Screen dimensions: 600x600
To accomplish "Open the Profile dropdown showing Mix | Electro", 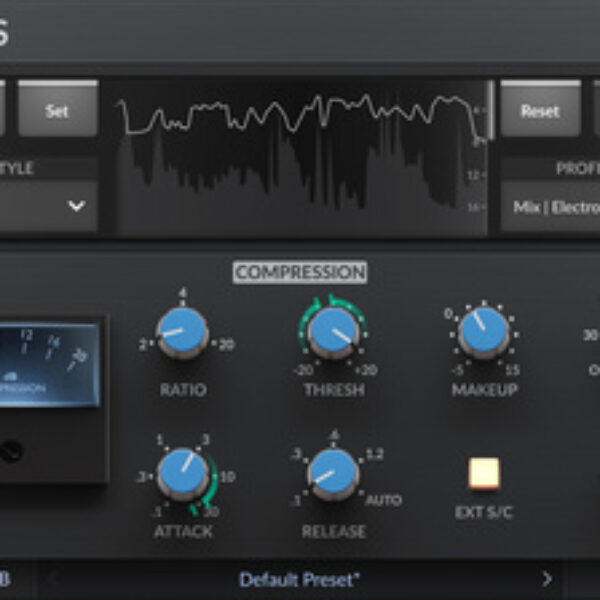I will point(551,207).
